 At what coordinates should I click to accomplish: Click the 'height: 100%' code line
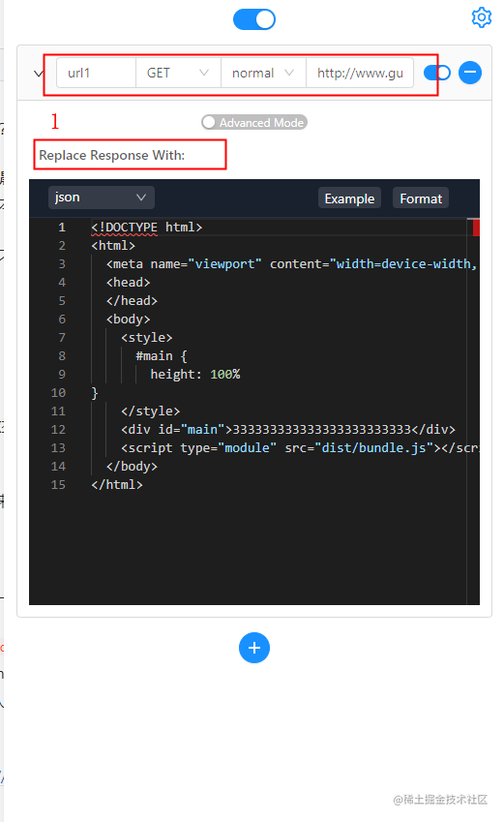pos(195,374)
